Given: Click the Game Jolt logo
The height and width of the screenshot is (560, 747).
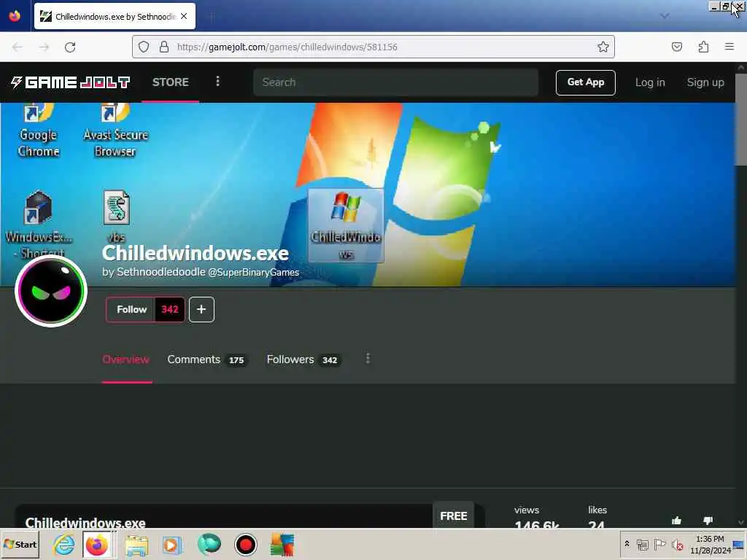Looking at the screenshot, I should coord(70,82).
